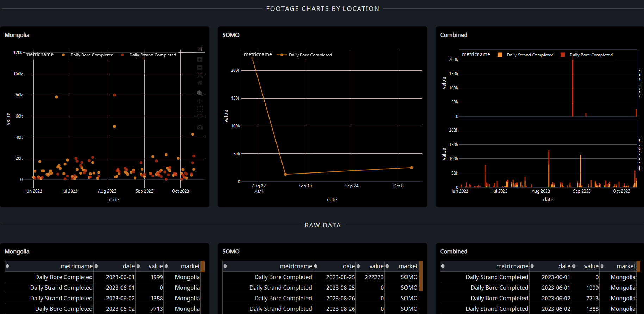This screenshot has height=314, width=644.
Task: Toggle Daily Strand Completed trace in Mongolia chart legend
Action: (148, 55)
